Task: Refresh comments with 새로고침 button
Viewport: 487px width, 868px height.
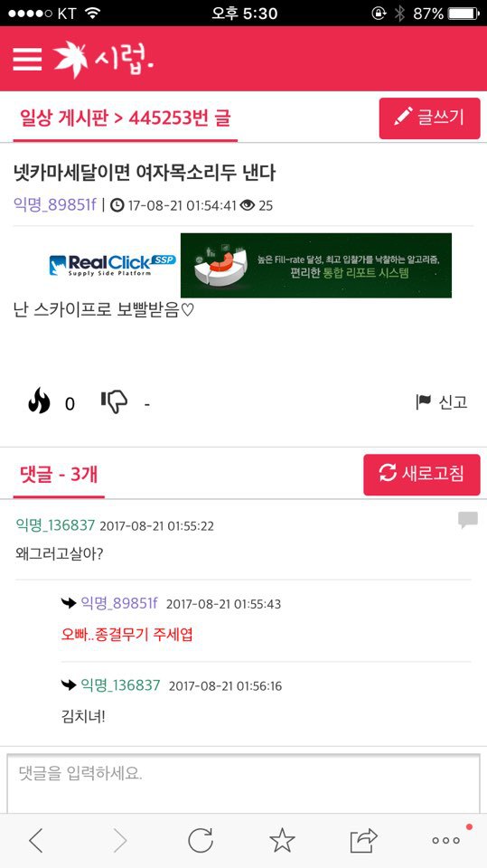Action: [x=422, y=475]
